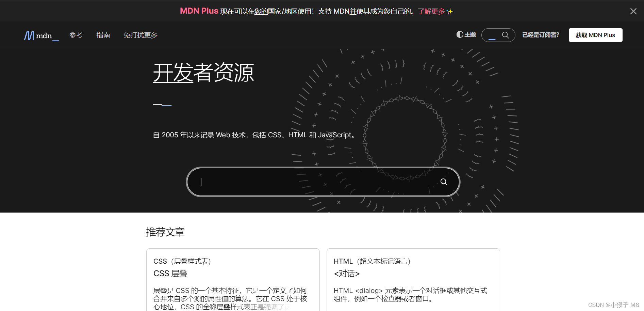Click the hero search magnifier icon
644x311 pixels.
pyautogui.click(x=444, y=182)
